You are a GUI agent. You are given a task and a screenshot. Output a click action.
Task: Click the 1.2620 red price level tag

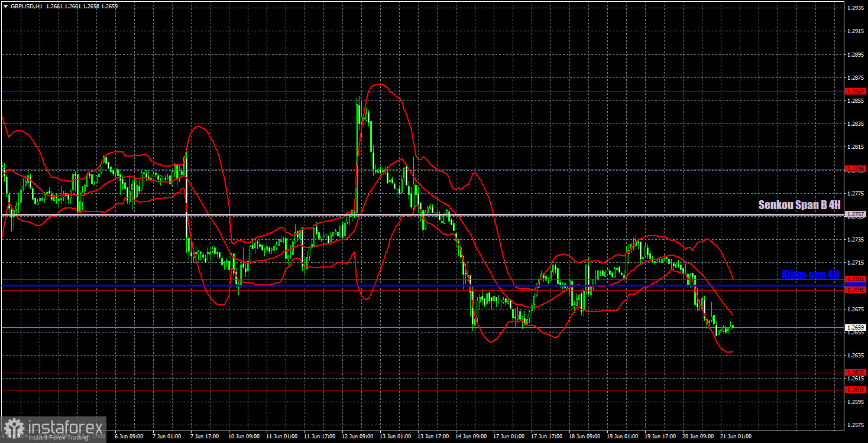856,373
